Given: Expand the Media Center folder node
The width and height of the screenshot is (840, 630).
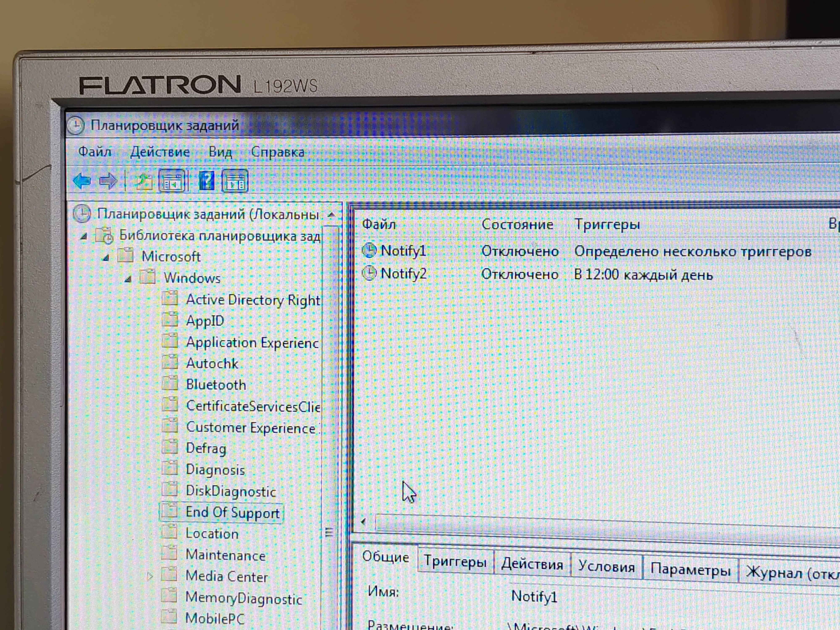Looking at the screenshot, I should 150,576.
